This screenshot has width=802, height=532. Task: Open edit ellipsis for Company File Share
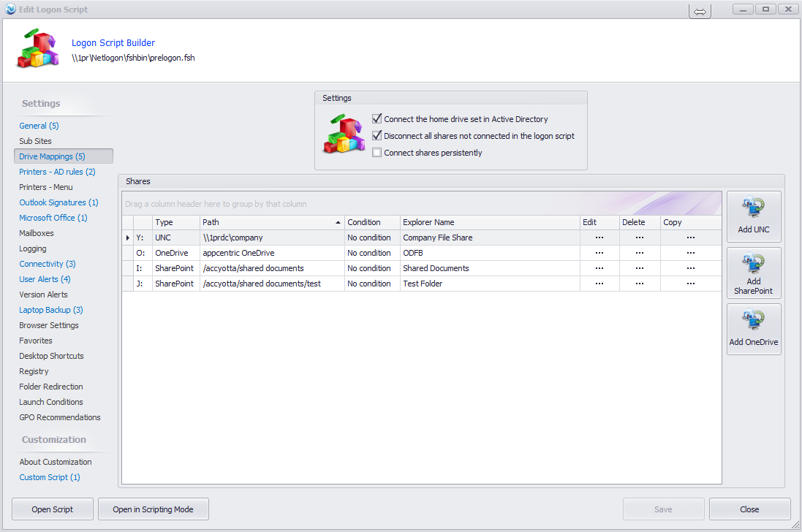click(x=599, y=237)
